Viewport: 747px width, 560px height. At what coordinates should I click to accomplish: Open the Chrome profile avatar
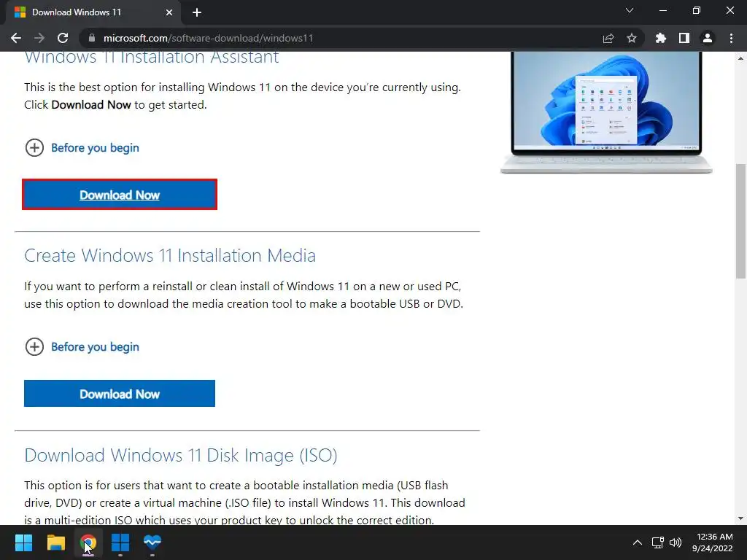708,38
